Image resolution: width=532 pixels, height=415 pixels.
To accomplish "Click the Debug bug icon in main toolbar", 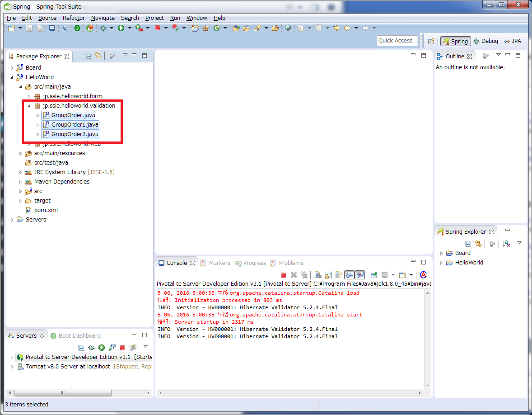I will 103,28.
